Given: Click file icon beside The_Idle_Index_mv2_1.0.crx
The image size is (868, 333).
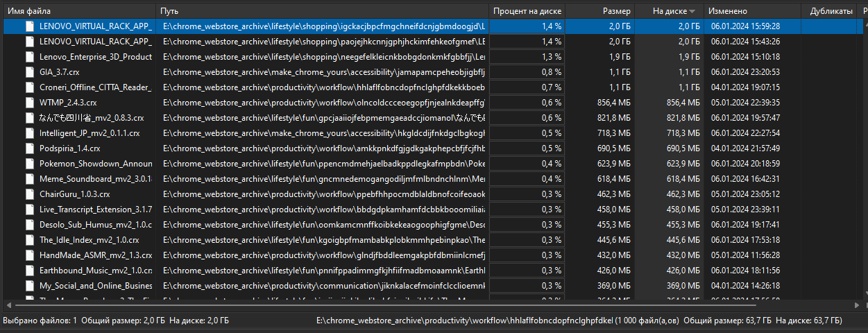Looking at the screenshot, I should [x=29, y=240].
